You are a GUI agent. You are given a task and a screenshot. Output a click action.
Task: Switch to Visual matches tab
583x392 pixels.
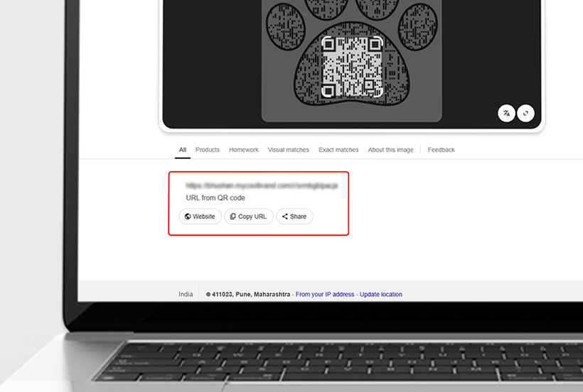click(288, 150)
